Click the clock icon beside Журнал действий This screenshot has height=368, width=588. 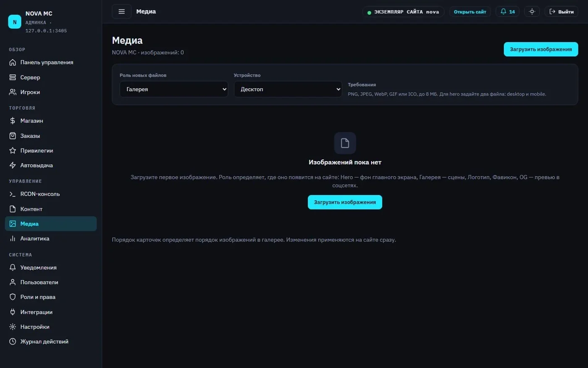tap(13, 342)
